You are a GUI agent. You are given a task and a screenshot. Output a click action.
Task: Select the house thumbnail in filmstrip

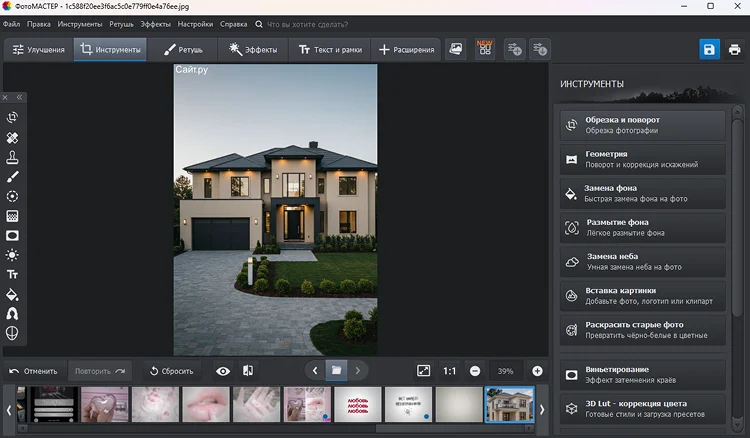[509, 405]
